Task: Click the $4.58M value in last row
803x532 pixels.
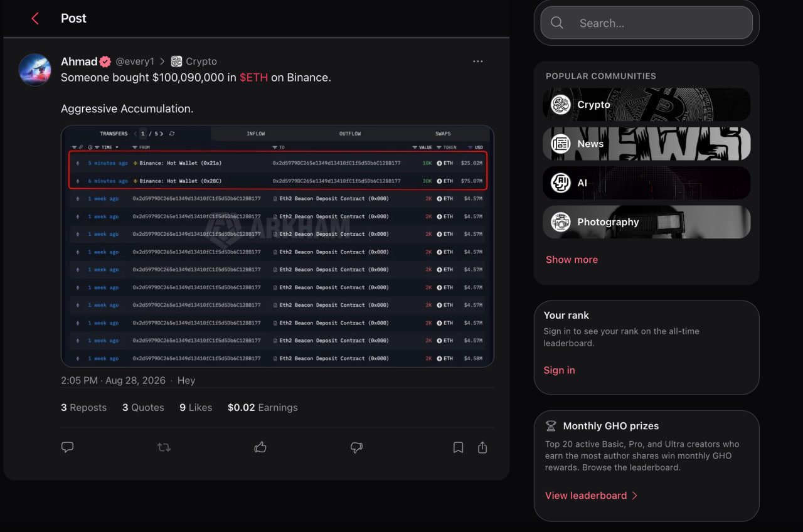Action: click(473, 358)
